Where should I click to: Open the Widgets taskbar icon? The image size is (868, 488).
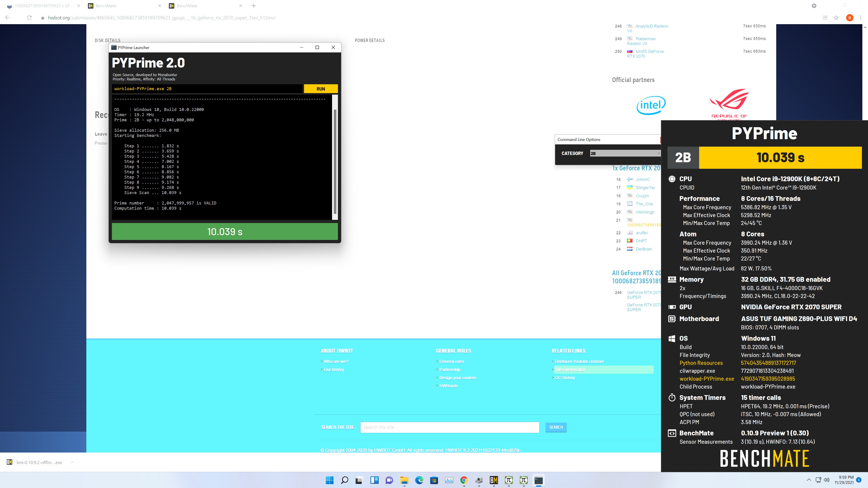pos(374,480)
